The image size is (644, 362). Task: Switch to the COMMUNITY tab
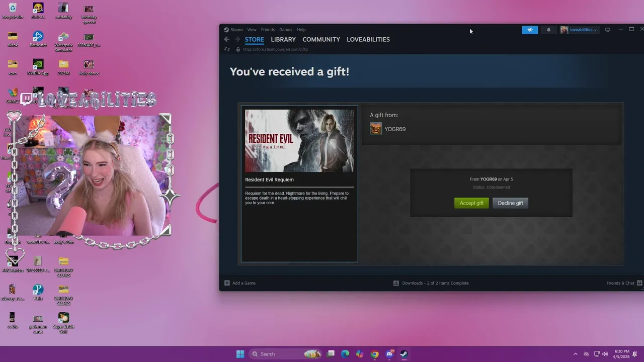[321, 39]
